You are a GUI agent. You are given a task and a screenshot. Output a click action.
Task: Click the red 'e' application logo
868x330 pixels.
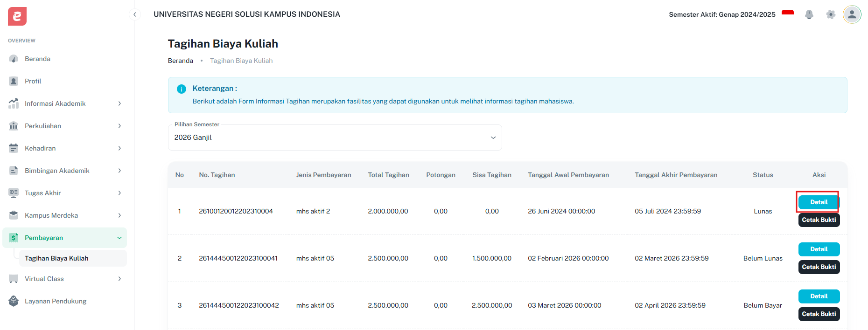[17, 16]
